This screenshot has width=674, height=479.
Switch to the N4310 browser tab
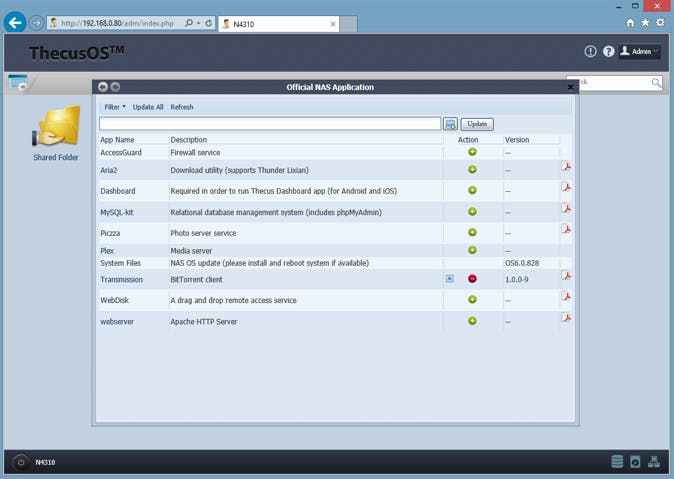click(279, 24)
